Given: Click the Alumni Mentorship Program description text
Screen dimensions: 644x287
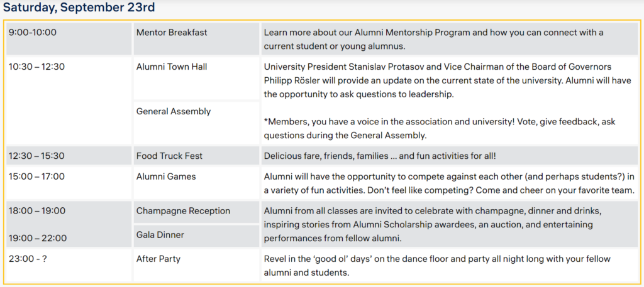Looking at the screenshot, I should pos(434,40).
